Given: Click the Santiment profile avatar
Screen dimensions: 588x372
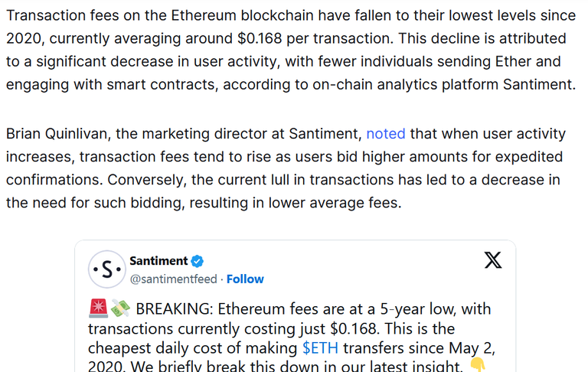Looking at the screenshot, I should pos(107,269).
